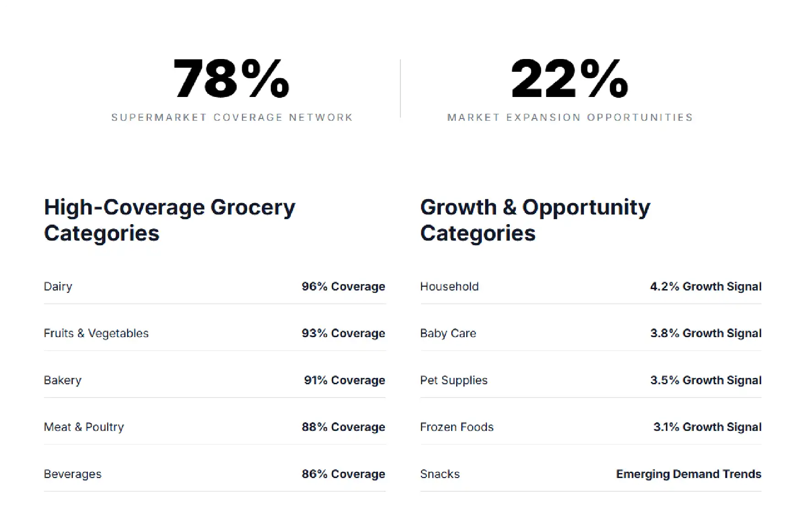This screenshot has width=805, height=532.
Task: Select the Bakery category row
Action: click(x=215, y=380)
